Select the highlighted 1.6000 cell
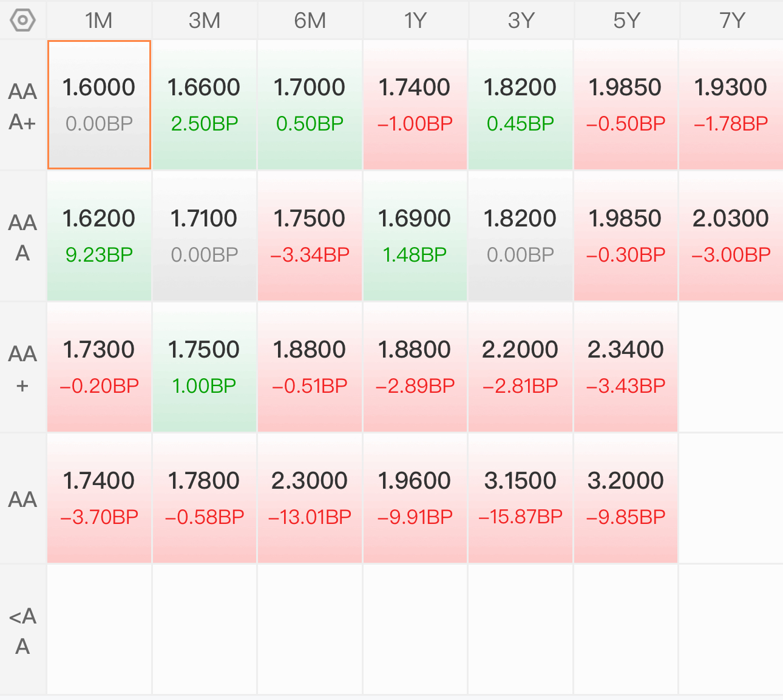783x700 pixels. [99, 104]
